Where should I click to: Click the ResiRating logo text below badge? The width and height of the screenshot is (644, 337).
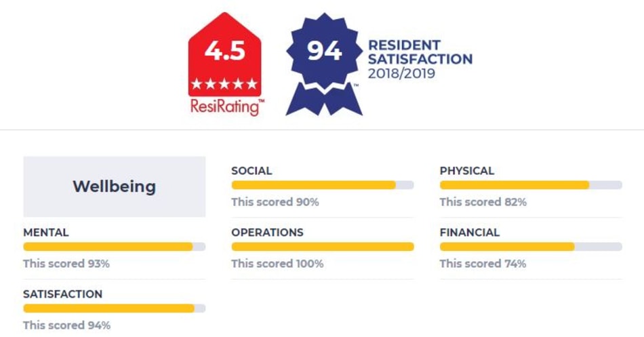click(x=227, y=107)
